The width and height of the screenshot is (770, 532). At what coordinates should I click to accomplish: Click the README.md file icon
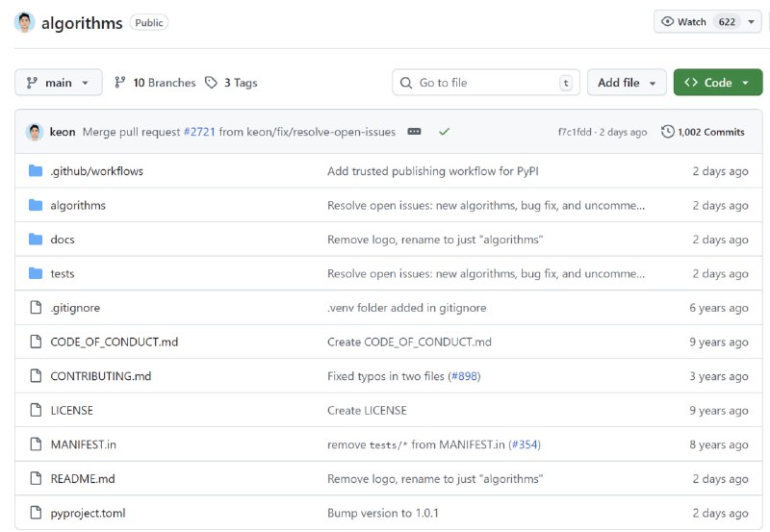pyautogui.click(x=36, y=478)
